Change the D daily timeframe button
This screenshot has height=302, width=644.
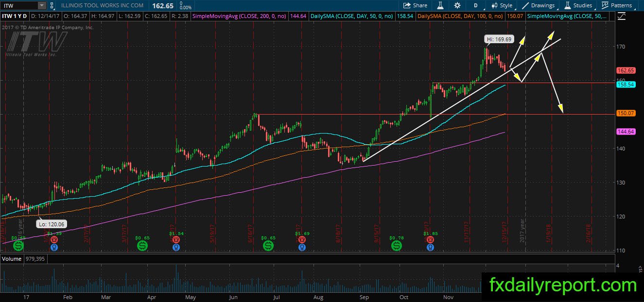[x=476, y=5]
